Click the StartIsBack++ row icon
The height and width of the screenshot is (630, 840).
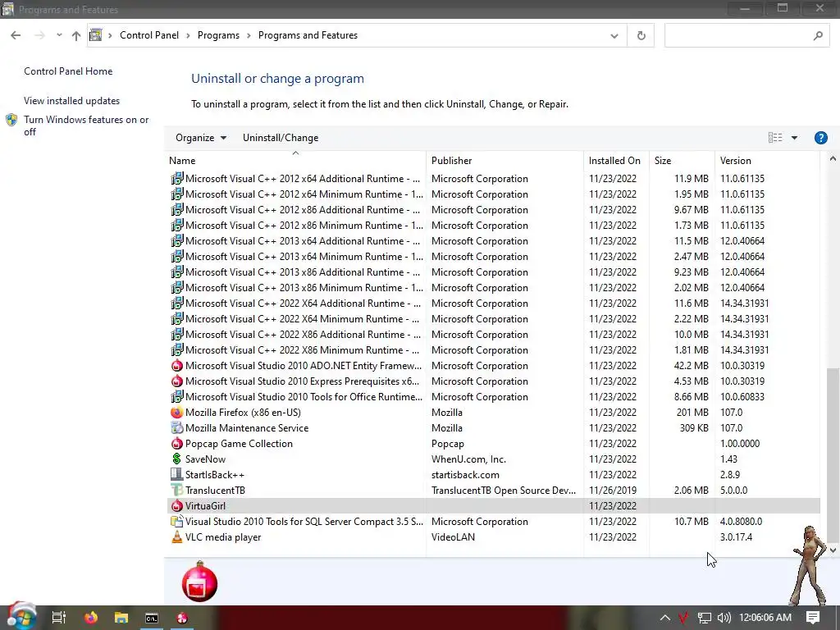(x=177, y=475)
